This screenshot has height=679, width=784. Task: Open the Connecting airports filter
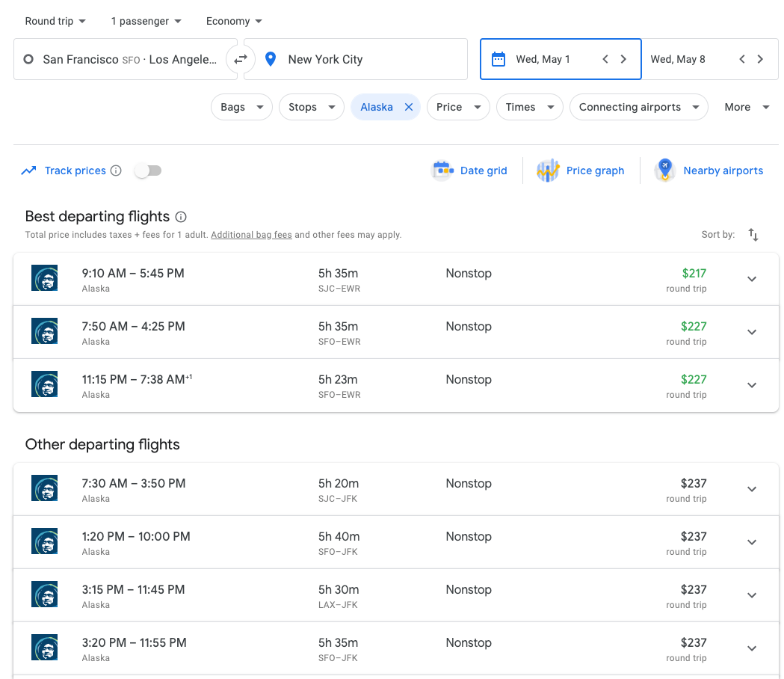point(638,107)
